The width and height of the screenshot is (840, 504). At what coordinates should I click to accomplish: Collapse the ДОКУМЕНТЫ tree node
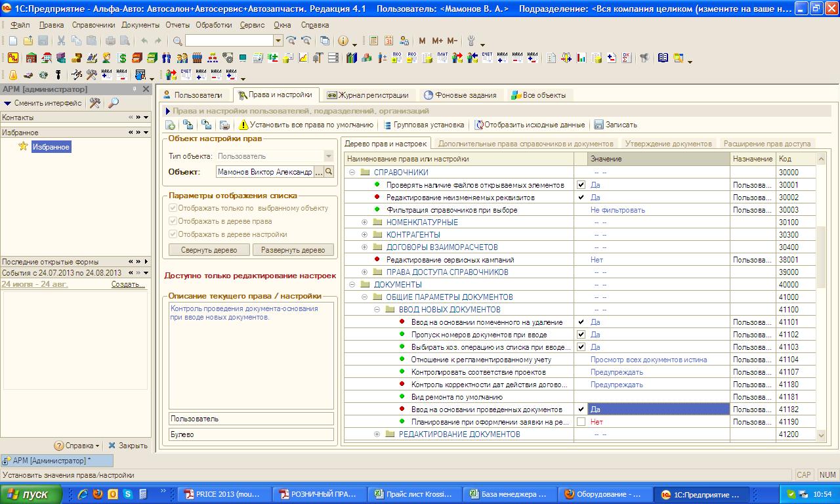point(352,285)
